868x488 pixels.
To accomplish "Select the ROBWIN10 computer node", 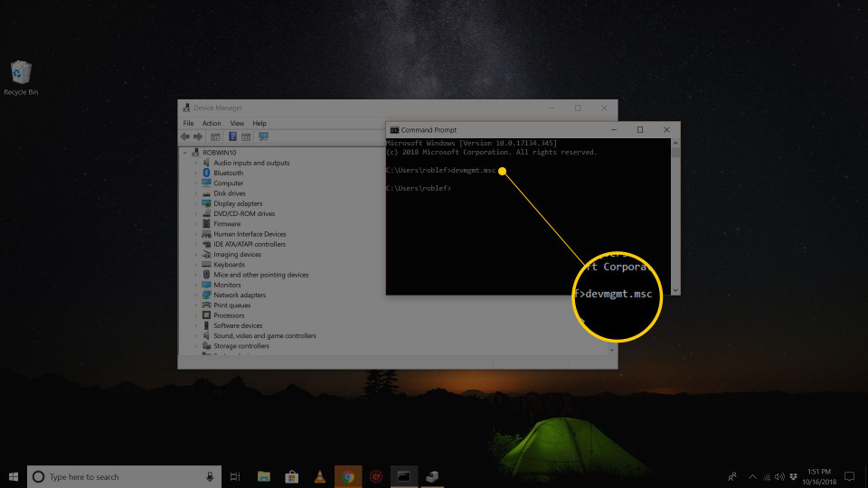I will (x=219, y=153).
